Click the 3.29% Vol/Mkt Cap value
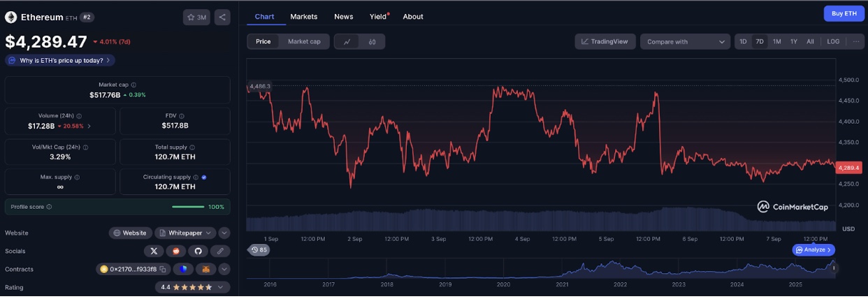Image resolution: width=868 pixels, height=299 pixels. 60,157
